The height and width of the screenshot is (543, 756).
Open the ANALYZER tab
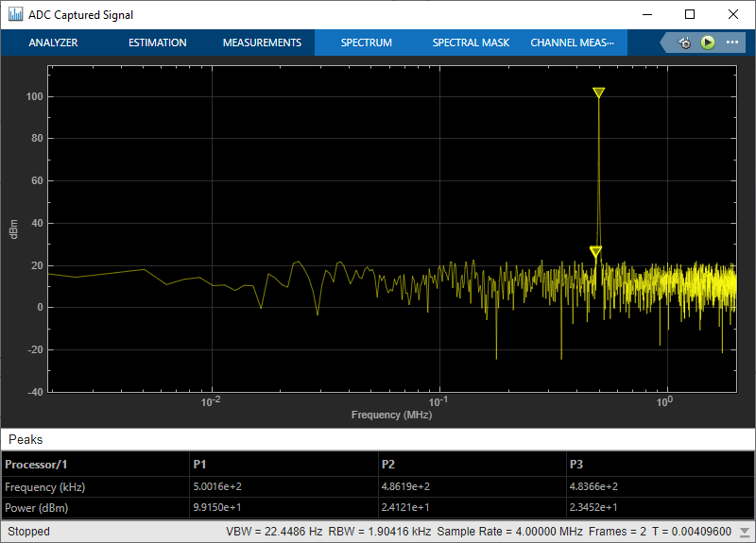tap(53, 42)
